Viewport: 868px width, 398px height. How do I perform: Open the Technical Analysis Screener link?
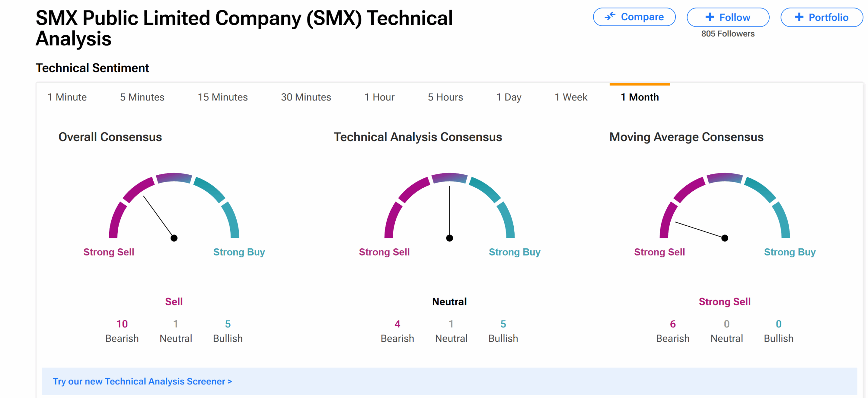pyautogui.click(x=142, y=381)
